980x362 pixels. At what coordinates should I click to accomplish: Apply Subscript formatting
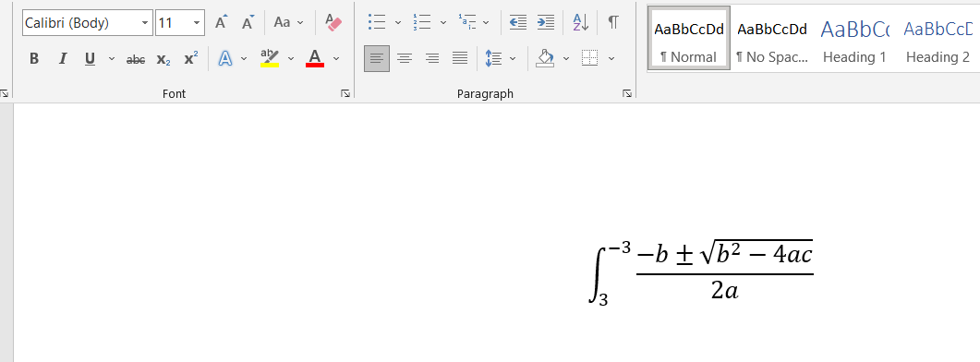[x=163, y=59]
